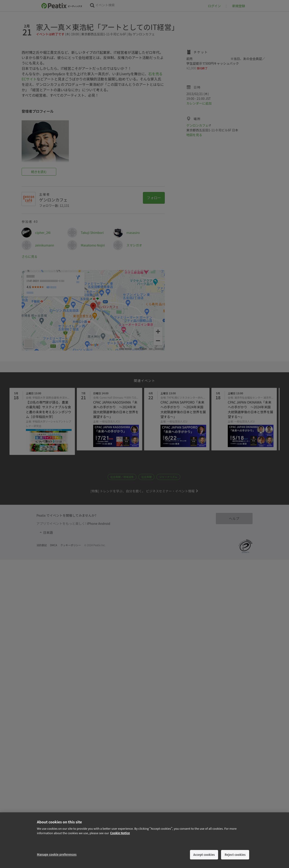Click 地図を見る link
Screen dimensions: 289x868
tap(194, 135)
